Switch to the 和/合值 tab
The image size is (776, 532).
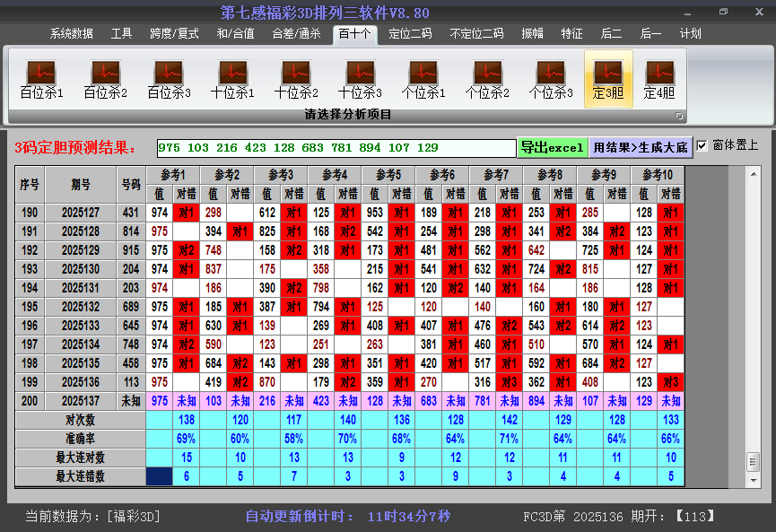click(x=236, y=34)
